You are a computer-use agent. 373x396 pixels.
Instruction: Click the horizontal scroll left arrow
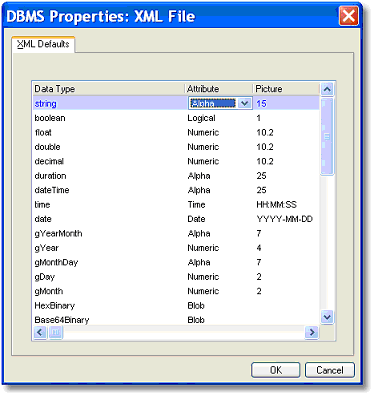(x=40, y=332)
